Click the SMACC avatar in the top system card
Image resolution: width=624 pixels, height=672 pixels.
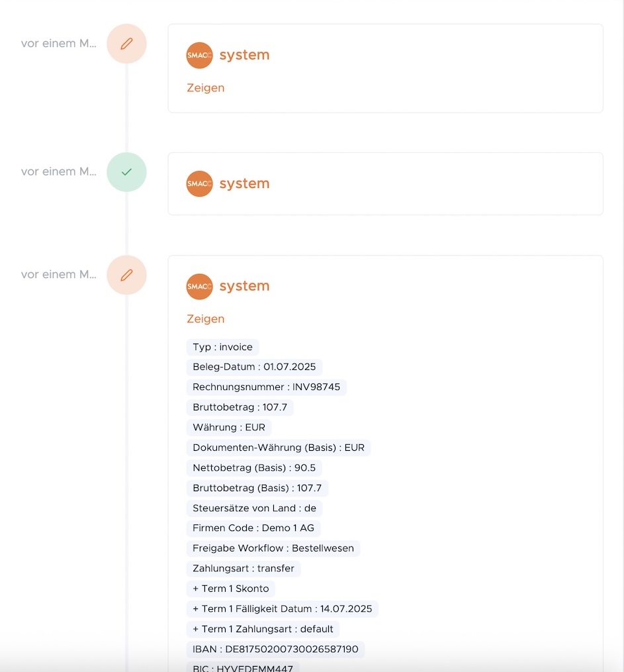point(199,55)
